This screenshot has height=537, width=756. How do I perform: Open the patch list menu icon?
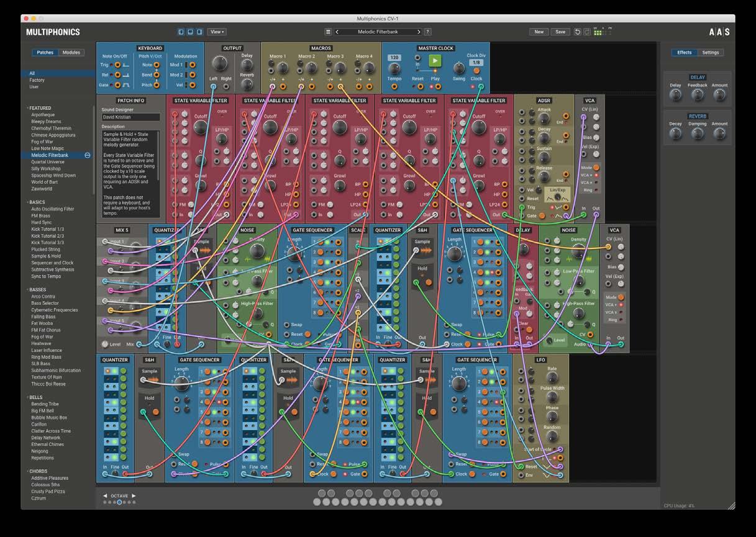329,32
